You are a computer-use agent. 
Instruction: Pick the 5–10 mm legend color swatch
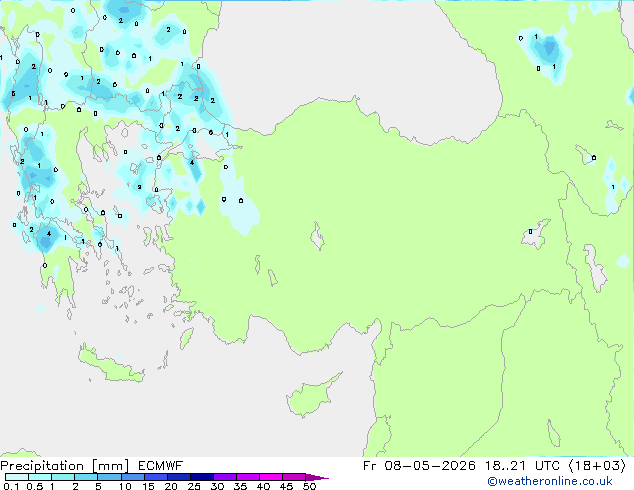109,477
